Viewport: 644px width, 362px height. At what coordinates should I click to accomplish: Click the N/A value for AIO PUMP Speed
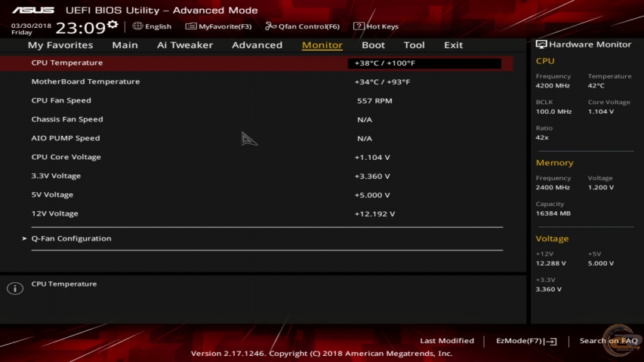point(365,139)
